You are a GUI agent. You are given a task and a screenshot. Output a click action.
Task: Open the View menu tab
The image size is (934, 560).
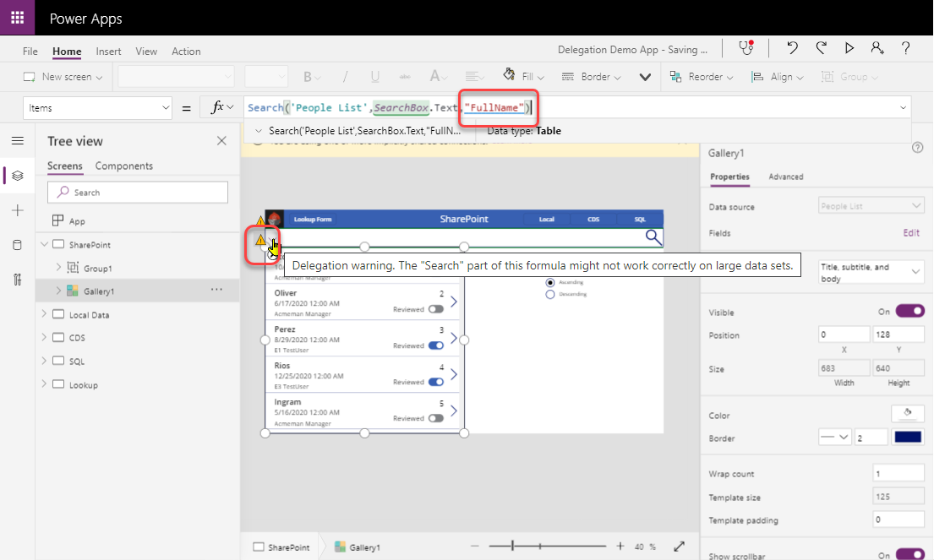tap(146, 52)
